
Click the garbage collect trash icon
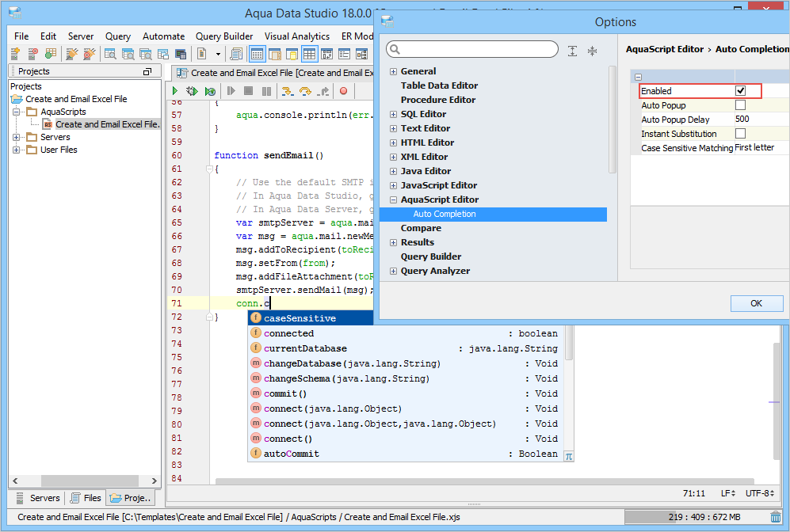(x=776, y=517)
